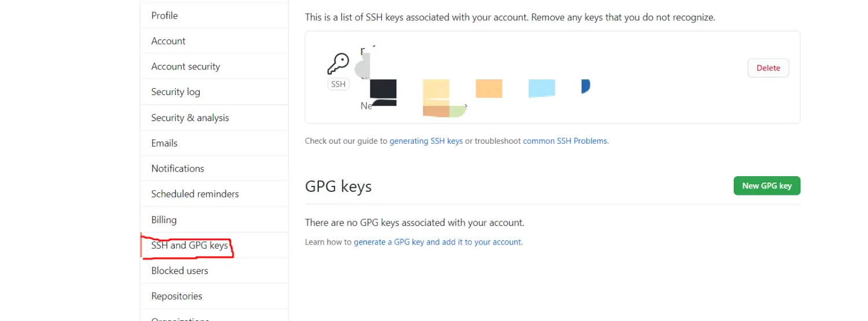Click the SSH key icon

338,64
